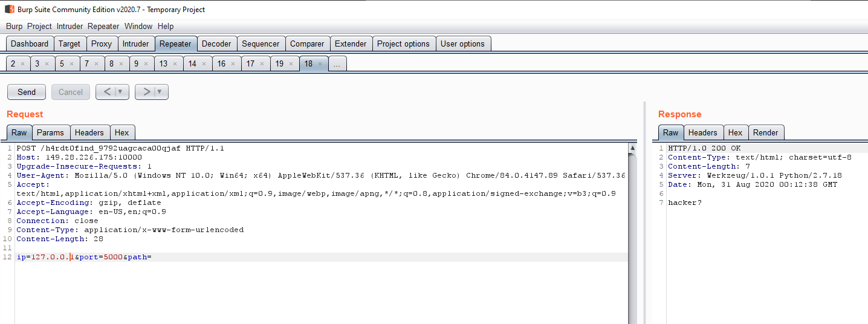Click in request body line ip=127.0.0.1

pyautogui.click(x=84, y=257)
